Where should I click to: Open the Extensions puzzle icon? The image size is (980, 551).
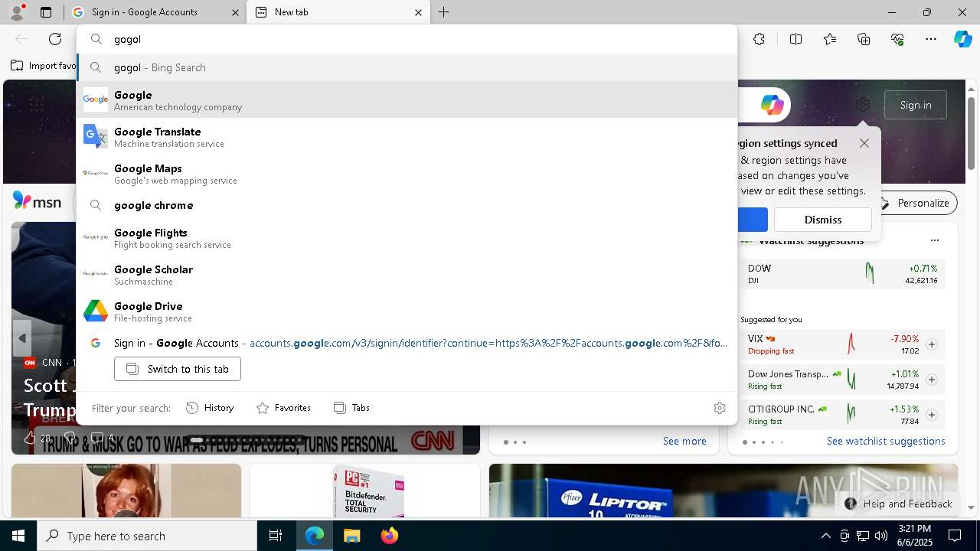(759, 39)
